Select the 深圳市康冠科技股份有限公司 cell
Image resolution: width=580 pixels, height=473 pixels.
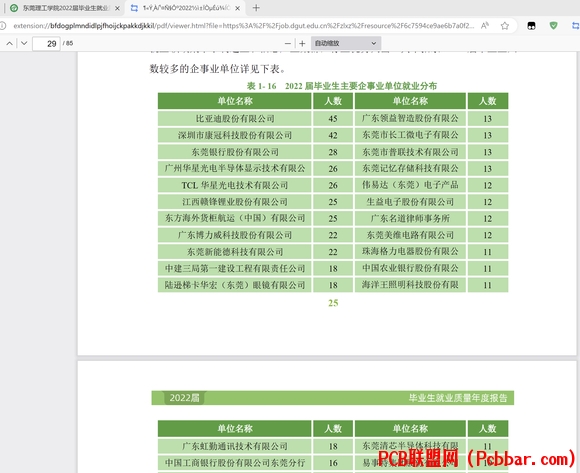(x=235, y=135)
